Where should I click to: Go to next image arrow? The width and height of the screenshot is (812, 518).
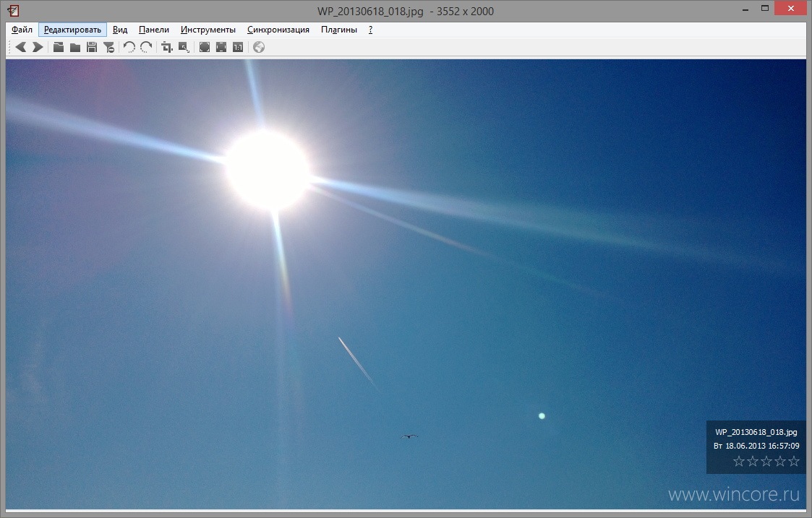click(x=38, y=47)
